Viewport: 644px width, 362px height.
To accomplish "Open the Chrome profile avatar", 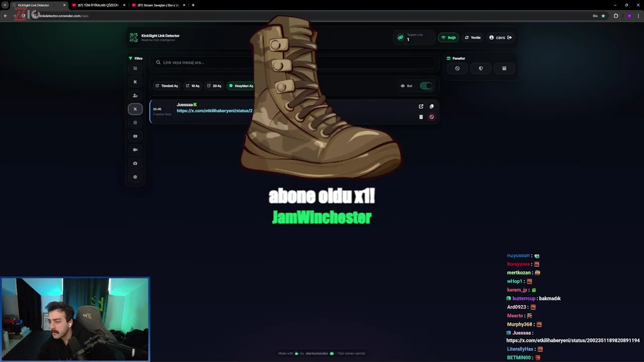I will pyautogui.click(x=629, y=16).
